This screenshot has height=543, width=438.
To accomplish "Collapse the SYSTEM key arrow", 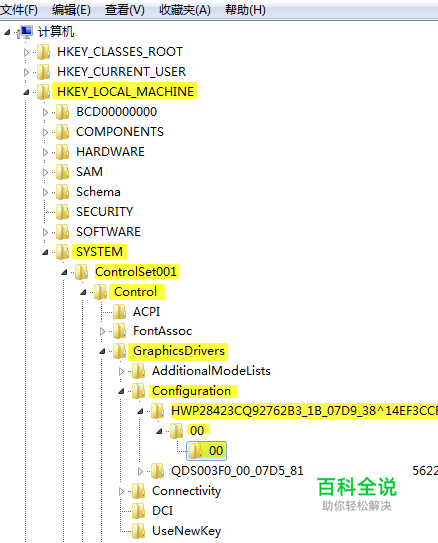I will pos(45,252).
